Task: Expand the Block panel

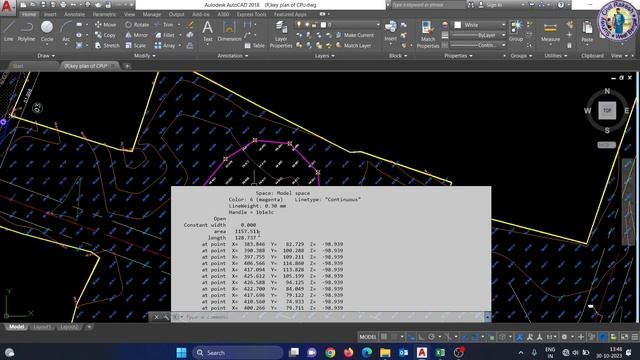Action: [398, 56]
